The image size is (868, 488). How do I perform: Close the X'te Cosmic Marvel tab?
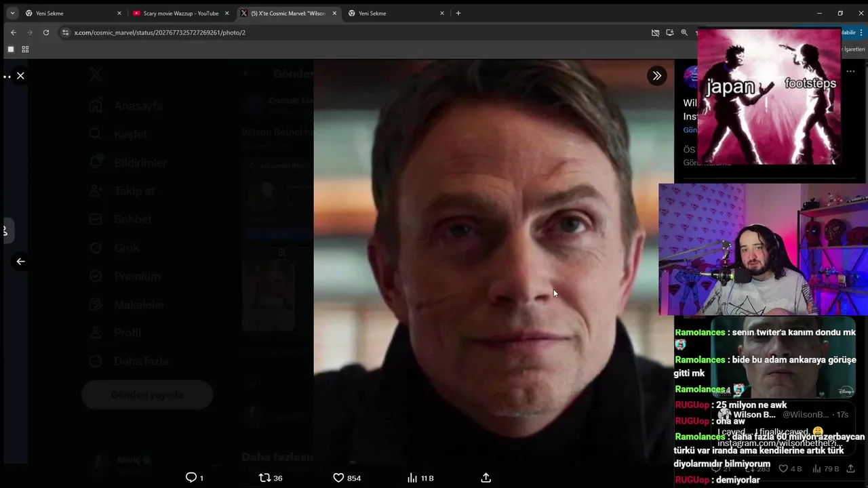(334, 13)
